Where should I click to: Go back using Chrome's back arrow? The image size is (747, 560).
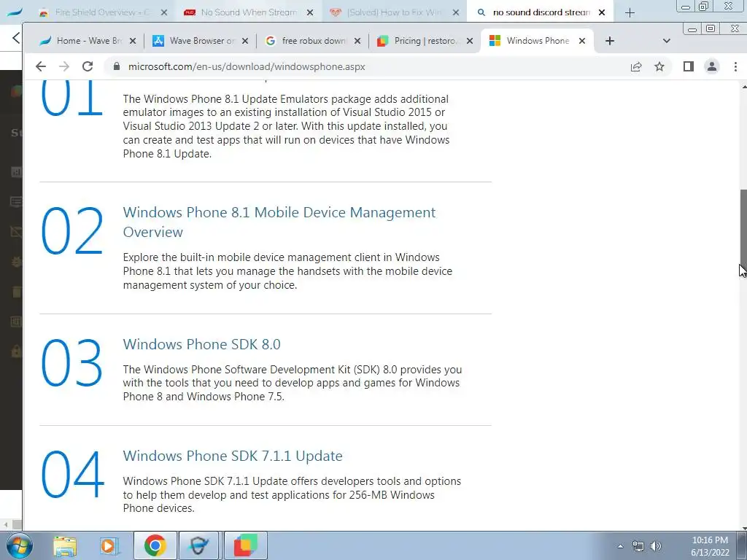coord(41,66)
